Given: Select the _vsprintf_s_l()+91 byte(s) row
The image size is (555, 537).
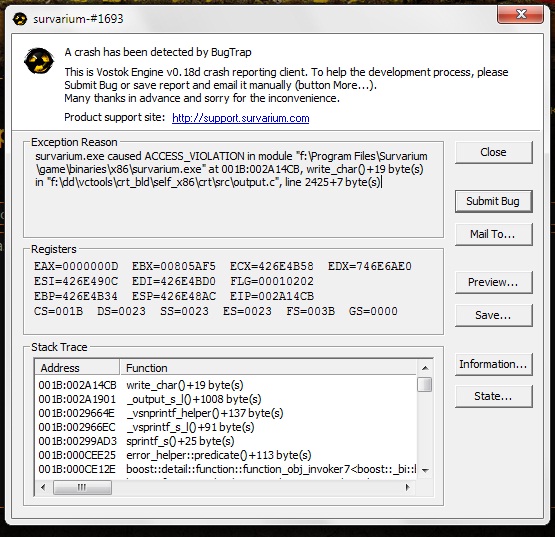Looking at the screenshot, I should pyautogui.click(x=226, y=427).
